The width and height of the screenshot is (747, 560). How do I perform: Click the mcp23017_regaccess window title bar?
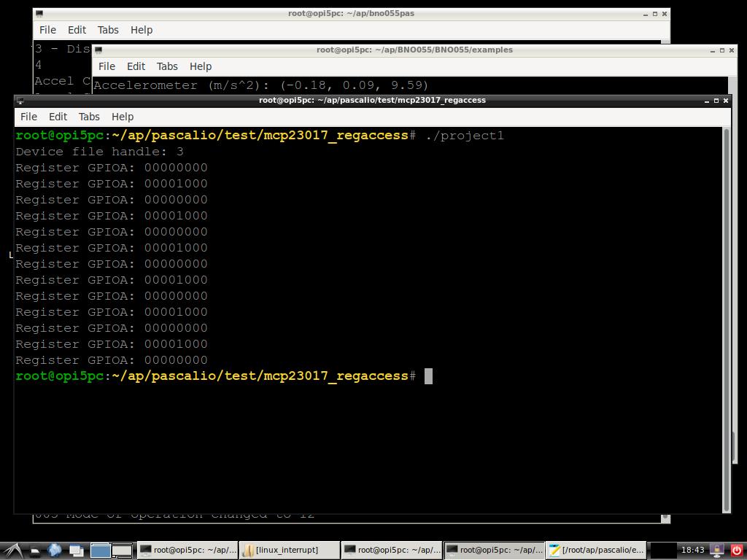pyautogui.click(x=372, y=101)
